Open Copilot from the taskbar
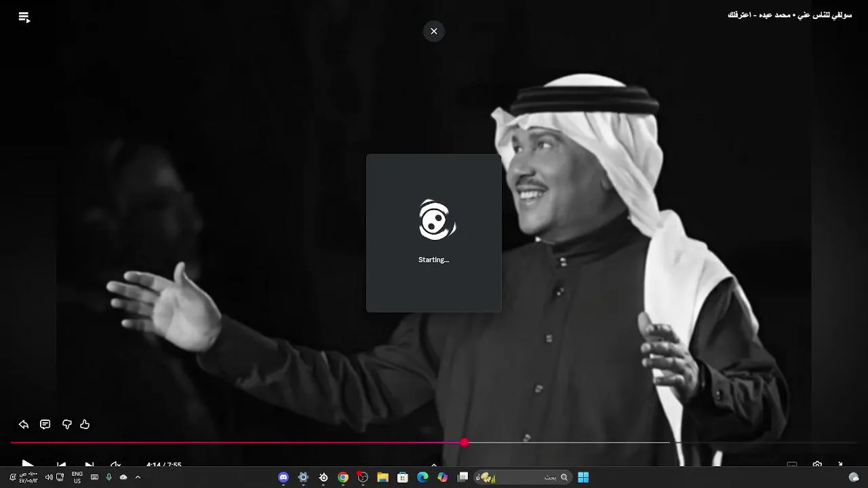The width and height of the screenshot is (868, 488). click(443, 477)
